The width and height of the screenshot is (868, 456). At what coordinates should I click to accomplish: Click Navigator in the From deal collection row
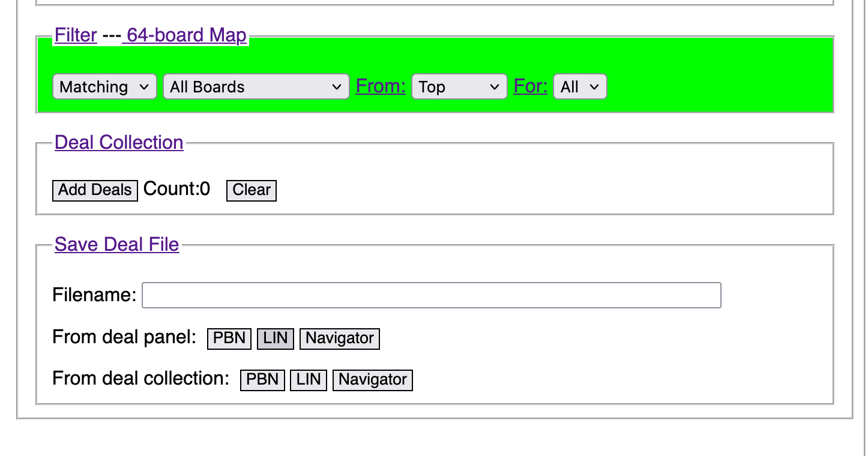(x=373, y=380)
